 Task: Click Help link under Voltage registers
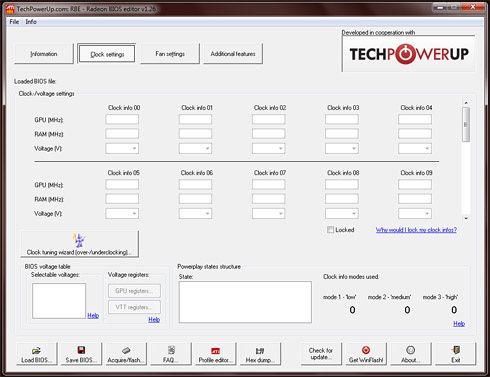[154, 319]
